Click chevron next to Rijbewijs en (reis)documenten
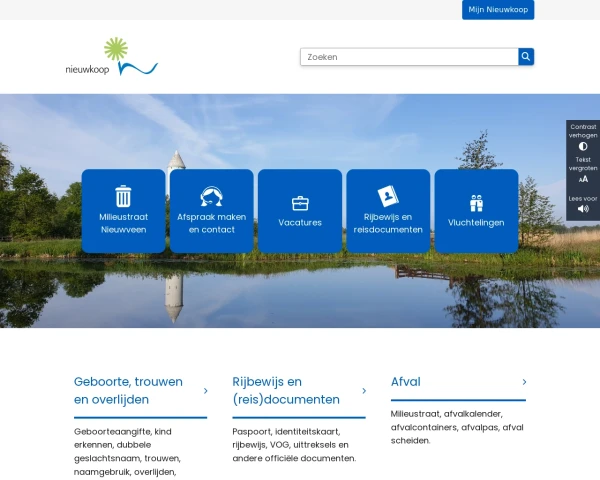The width and height of the screenshot is (600, 480). 364,390
